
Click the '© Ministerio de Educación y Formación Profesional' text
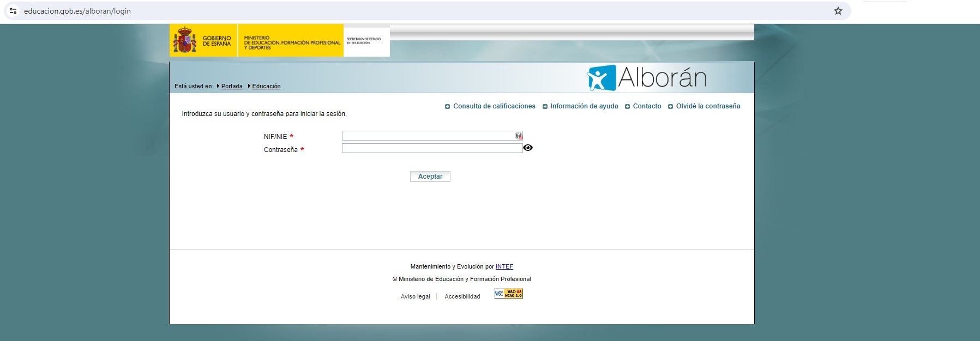(x=462, y=279)
